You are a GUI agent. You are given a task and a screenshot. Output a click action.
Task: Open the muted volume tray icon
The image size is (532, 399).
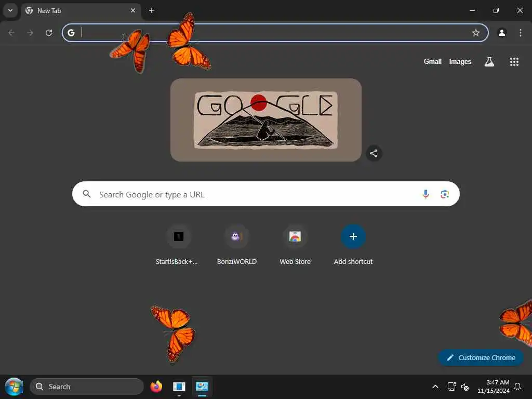(465, 387)
